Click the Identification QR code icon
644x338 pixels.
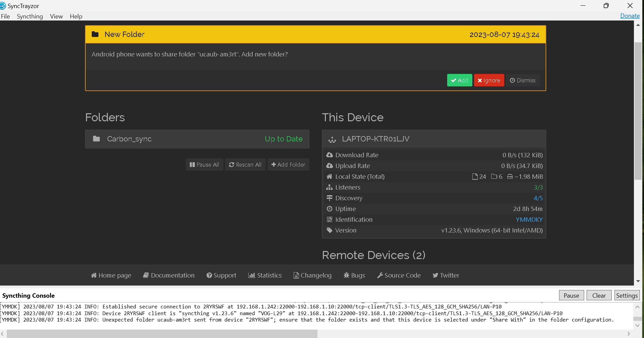[x=330, y=219]
